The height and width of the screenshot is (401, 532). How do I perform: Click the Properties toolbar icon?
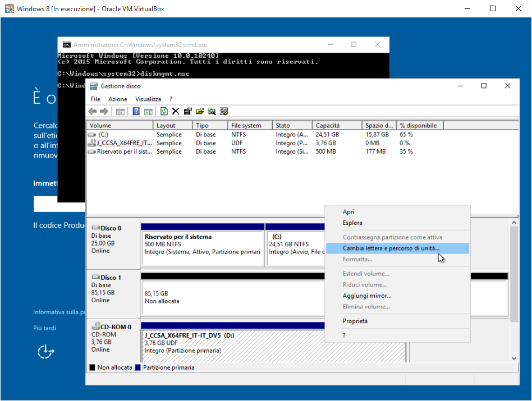[187, 111]
